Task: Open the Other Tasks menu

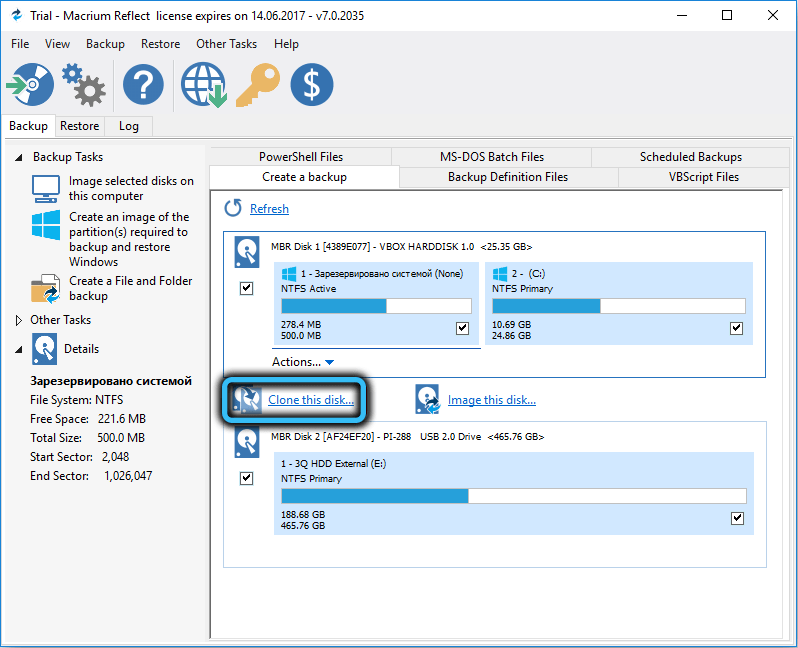Action: point(226,44)
